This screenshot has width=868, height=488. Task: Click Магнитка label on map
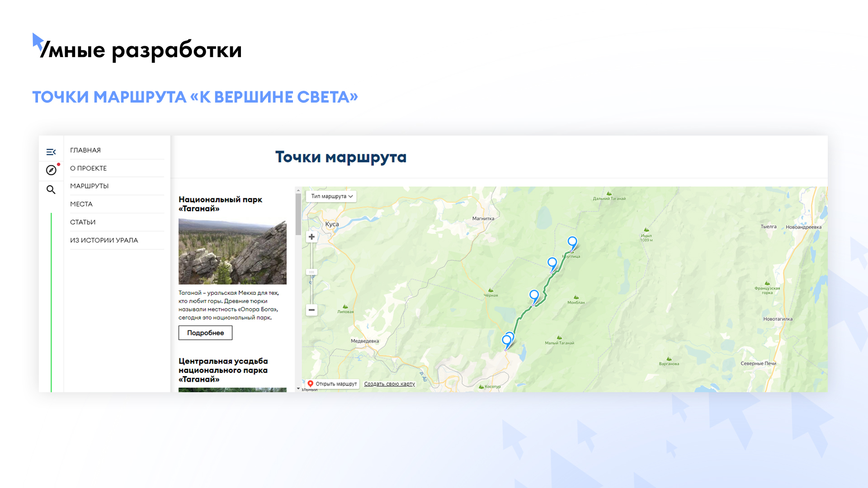[x=483, y=219]
